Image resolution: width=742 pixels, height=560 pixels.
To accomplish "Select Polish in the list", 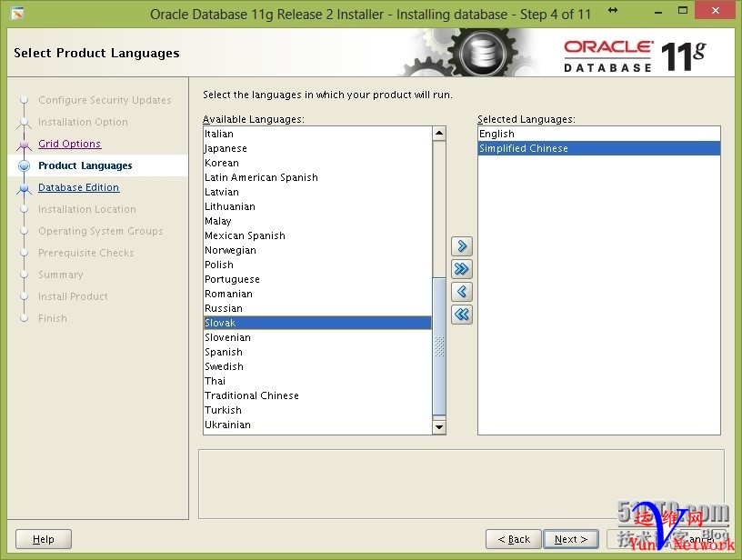I will (x=317, y=265).
